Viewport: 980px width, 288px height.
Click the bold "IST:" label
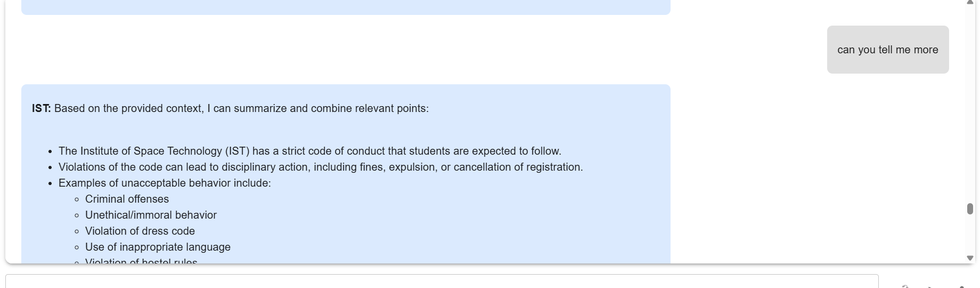(41, 108)
